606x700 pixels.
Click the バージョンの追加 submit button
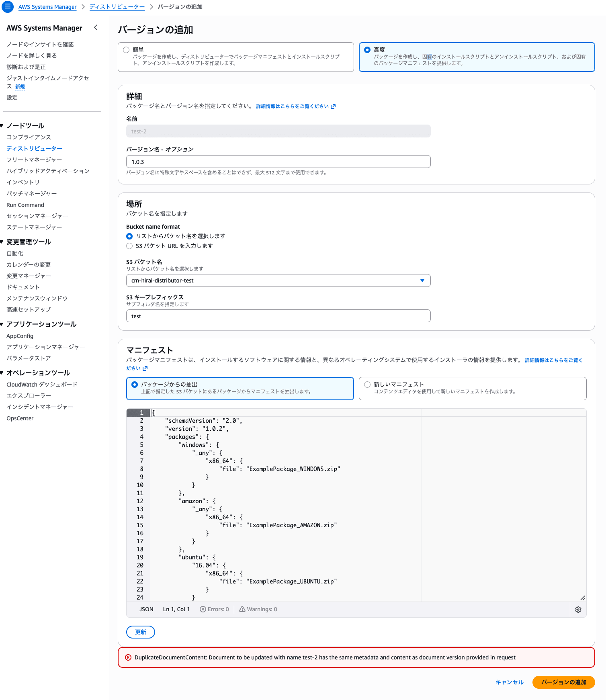point(563,682)
